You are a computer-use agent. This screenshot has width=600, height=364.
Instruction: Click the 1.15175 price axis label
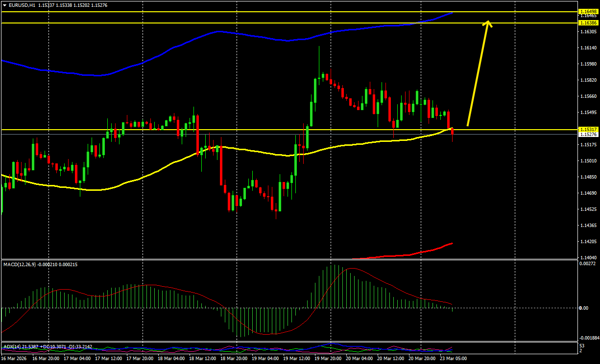(x=588, y=145)
